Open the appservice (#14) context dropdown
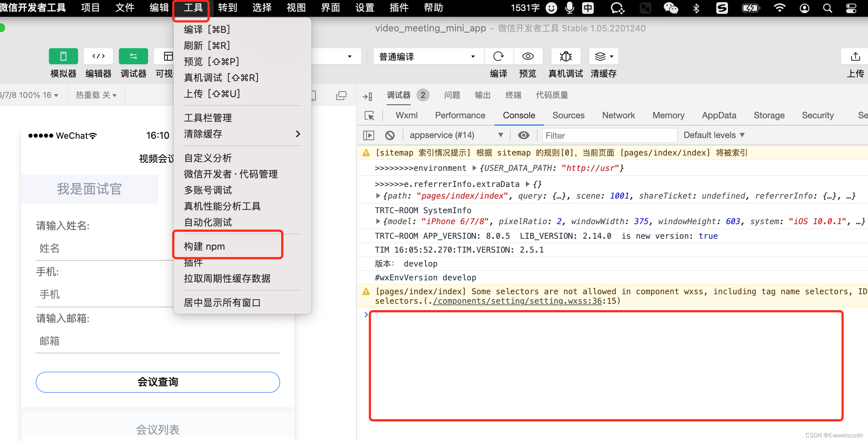 [x=456, y=135]
